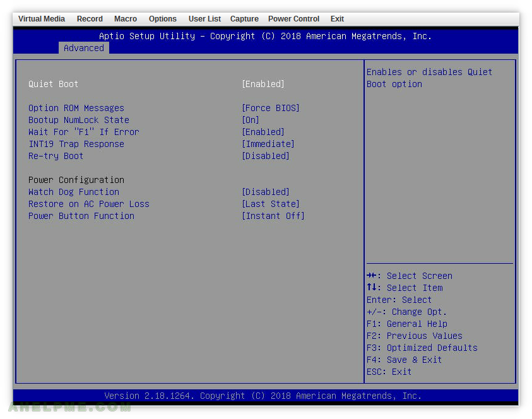Image resolution: width=532 pixels, height=419 pixels.
Task: Click the F1: General Help hint
Action: click(x=407, y=324)
